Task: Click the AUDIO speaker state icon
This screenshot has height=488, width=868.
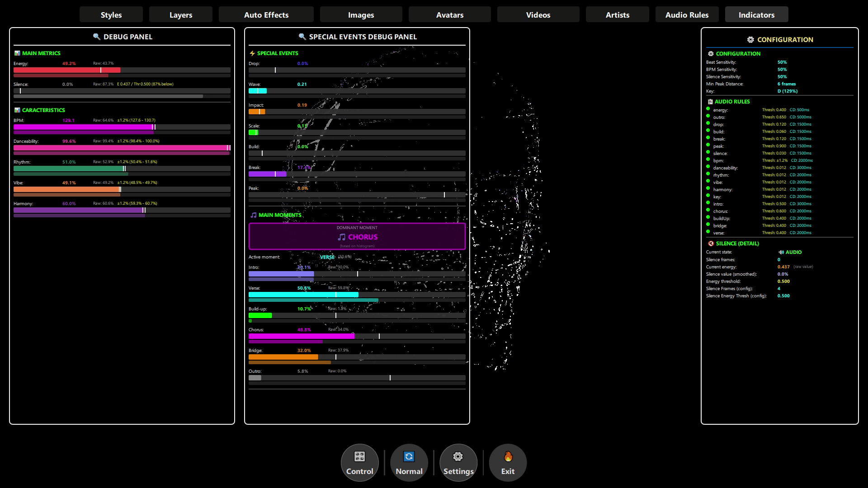Action: point(781,252)
